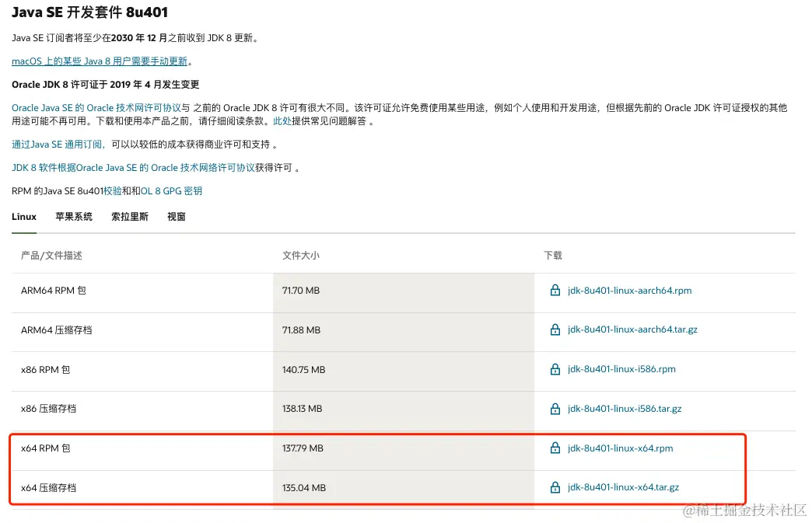Click the Oracle JDK 8 许可证于 2019 年 4 月发生变更 subheading
812x523 pixels.
tap(106, 85)
